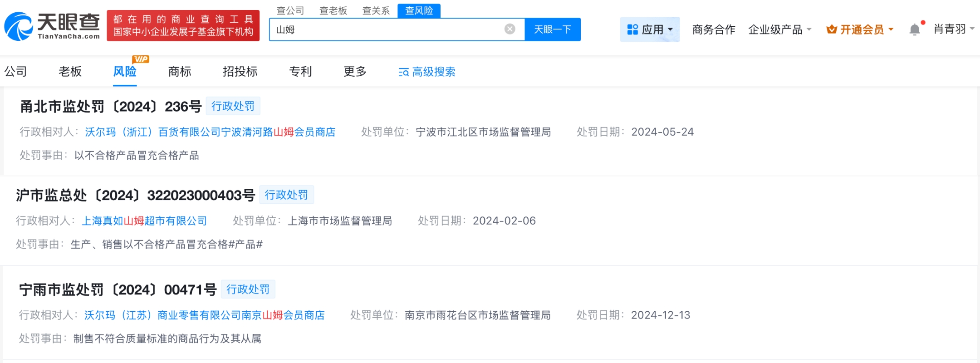Switch to the 查关系 search tab
Viewport: 980px width, 363px height.
click(376, 10)
